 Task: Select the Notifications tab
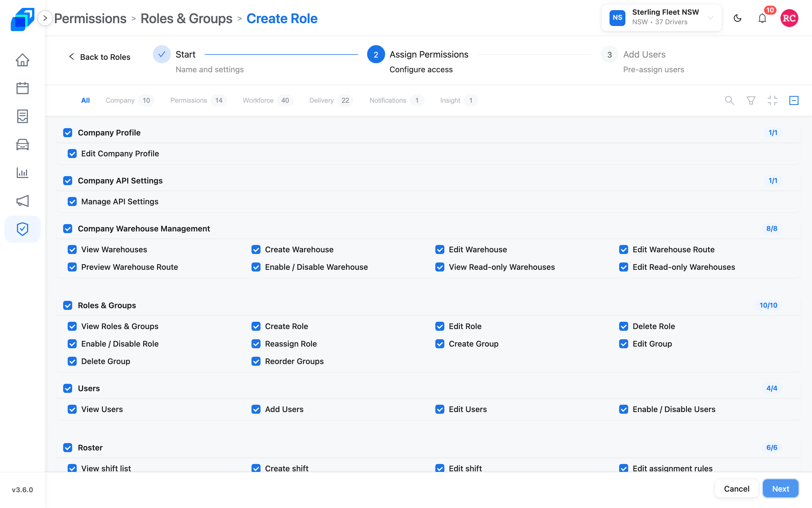(397, 100)
